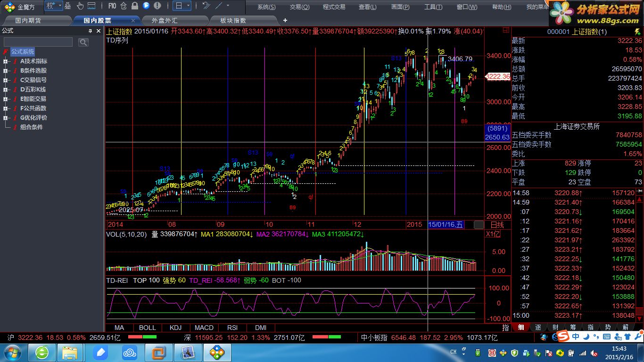The image size is (644, 362).
Task: Click the alarm bell icon in status bar
Action: point(544,337)
